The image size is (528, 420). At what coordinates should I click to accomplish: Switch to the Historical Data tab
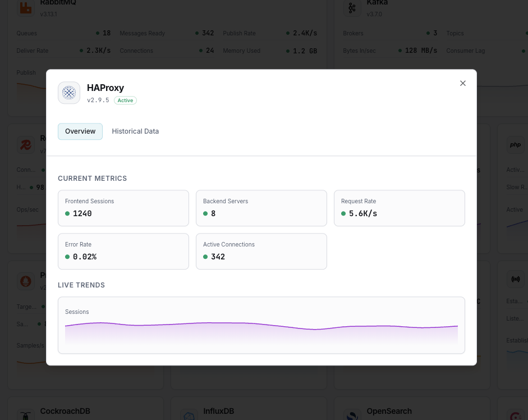coord(135,131)
